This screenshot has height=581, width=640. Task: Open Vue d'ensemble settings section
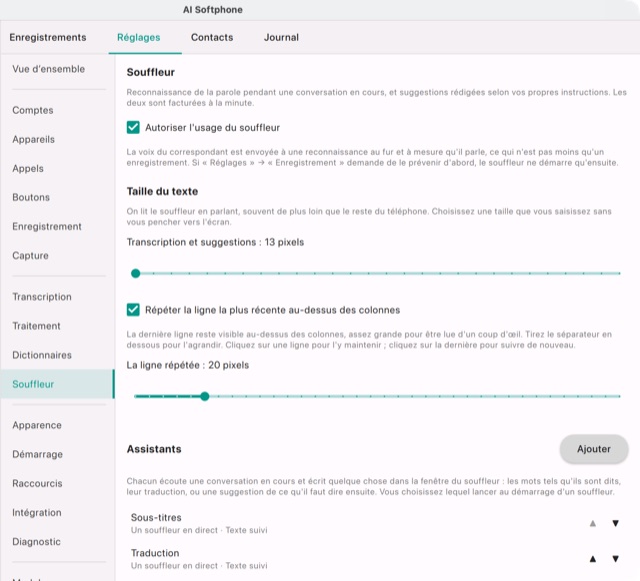pos(57,69)
